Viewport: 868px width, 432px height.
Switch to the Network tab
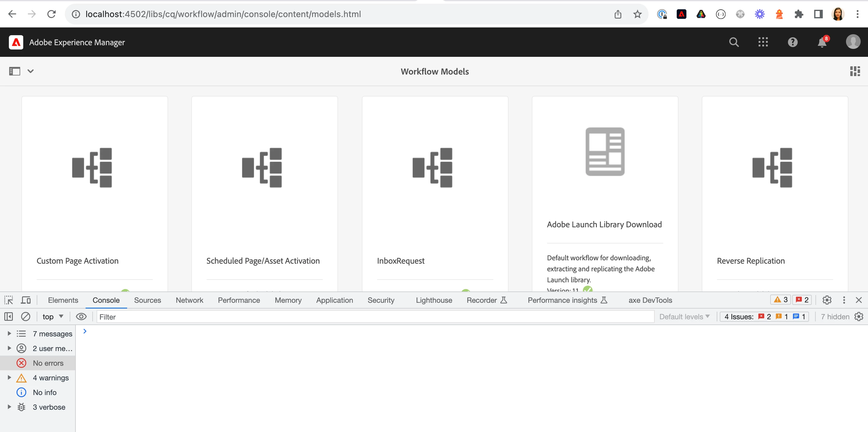(x=189, y=300)
